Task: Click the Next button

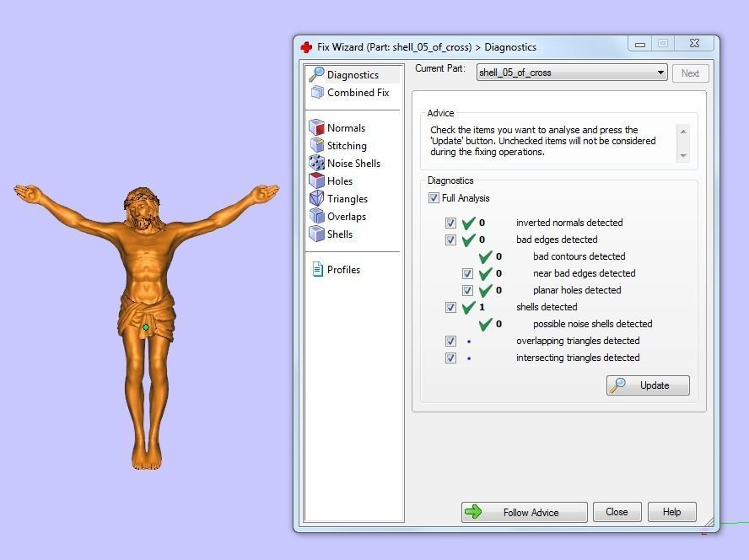Action: click(x=690, y=73)
